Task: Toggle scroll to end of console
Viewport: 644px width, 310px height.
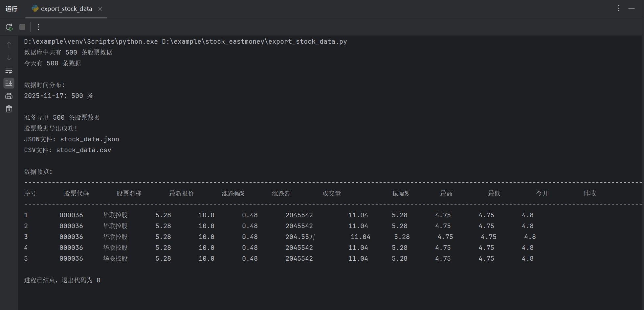Action: (x=9, y=83)
